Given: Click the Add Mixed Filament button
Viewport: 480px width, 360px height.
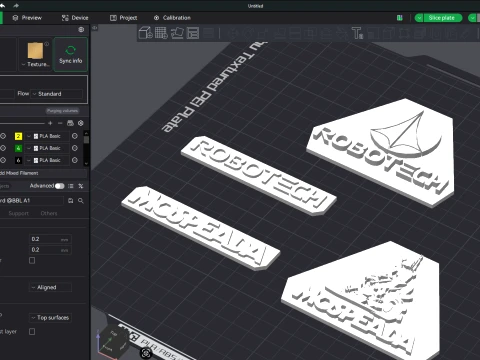Looking at the screenshot, I should click(x=43, y=173).
